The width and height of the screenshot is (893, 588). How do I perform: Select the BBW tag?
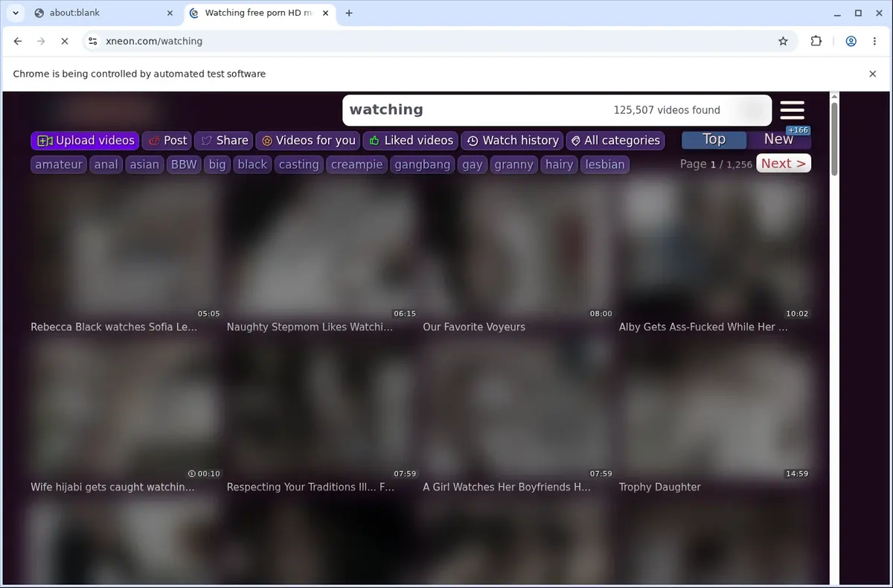[x=183, y=164]
